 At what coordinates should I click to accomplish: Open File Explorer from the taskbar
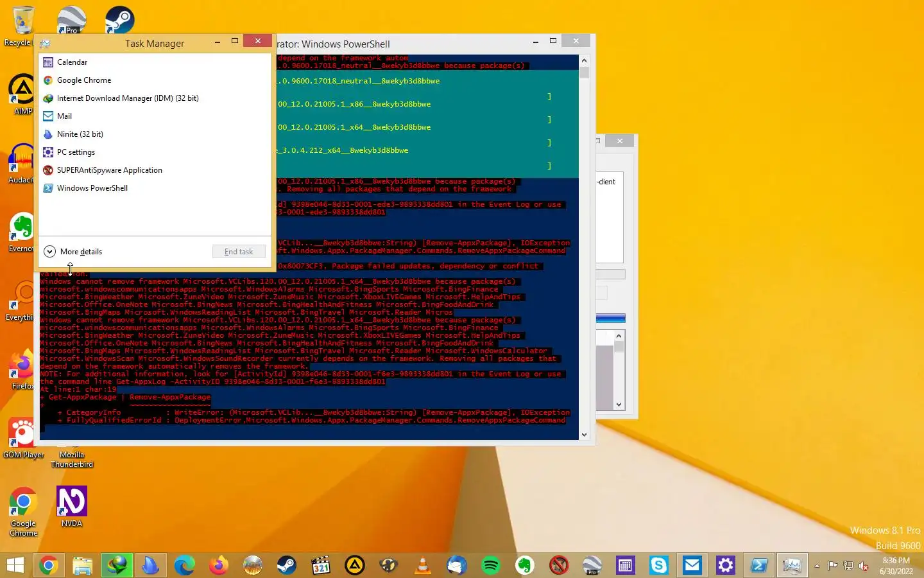[x=83, y=565]
